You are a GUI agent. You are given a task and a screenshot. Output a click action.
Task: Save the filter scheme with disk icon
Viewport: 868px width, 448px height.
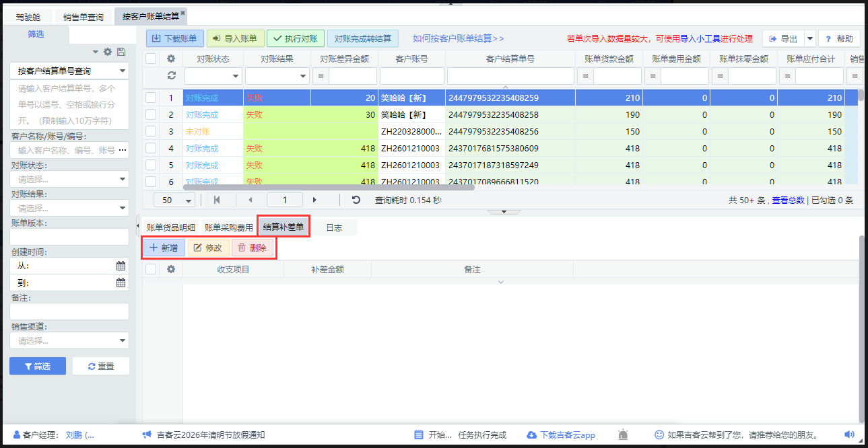(121, 52)
